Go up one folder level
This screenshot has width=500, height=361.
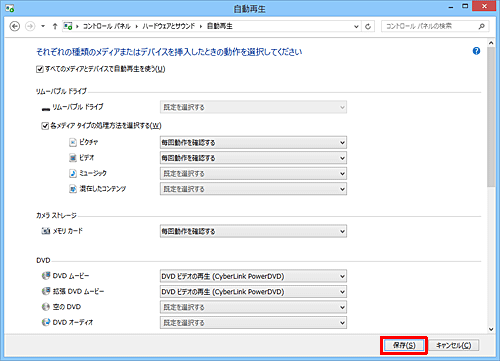click(55, 26)
